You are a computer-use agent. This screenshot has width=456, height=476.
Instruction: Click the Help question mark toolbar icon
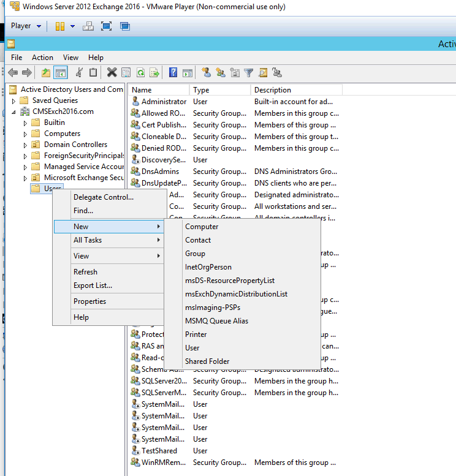[x=173, y=73]
